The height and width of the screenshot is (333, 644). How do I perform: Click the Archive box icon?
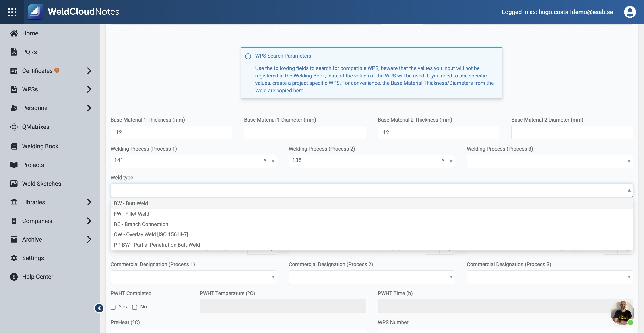click(x=14, y=239)
